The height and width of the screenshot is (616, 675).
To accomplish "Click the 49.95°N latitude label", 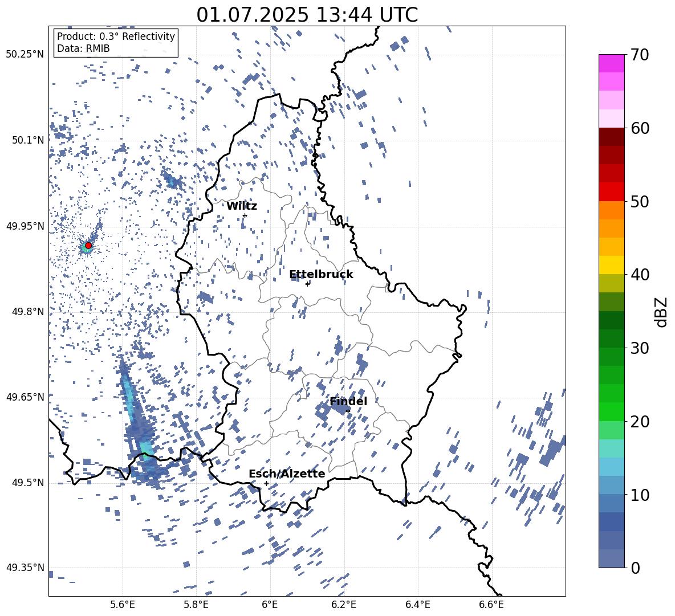I will coord(25,226).
